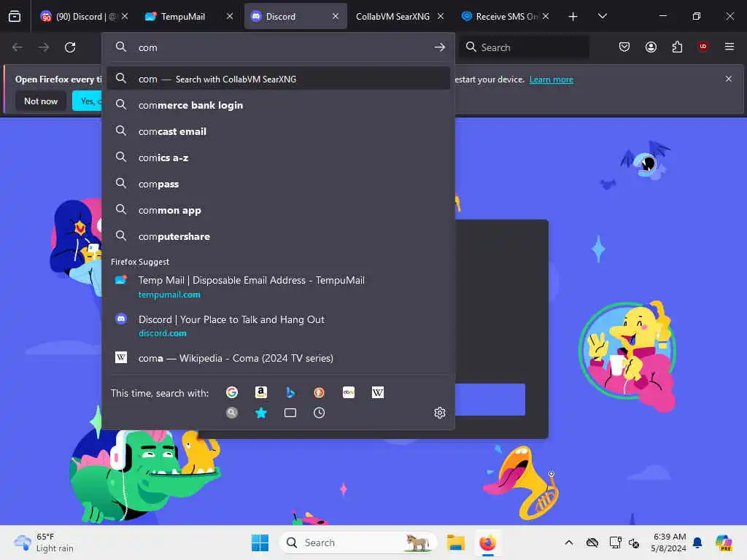Choose the 'comcast email' suggestion
Viewport: 747px width, 560px height.
point(278,131)
